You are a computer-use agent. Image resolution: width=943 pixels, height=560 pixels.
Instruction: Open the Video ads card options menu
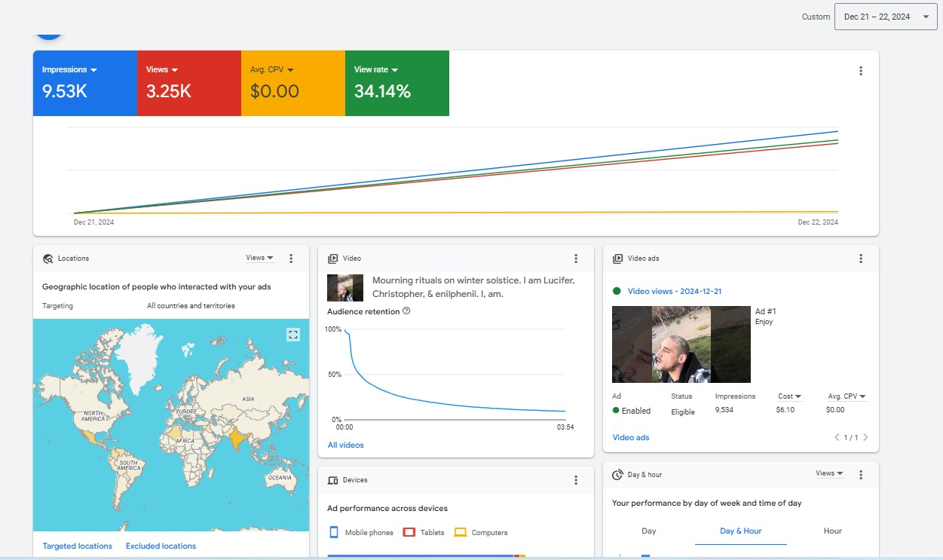(x=861, y=259)
